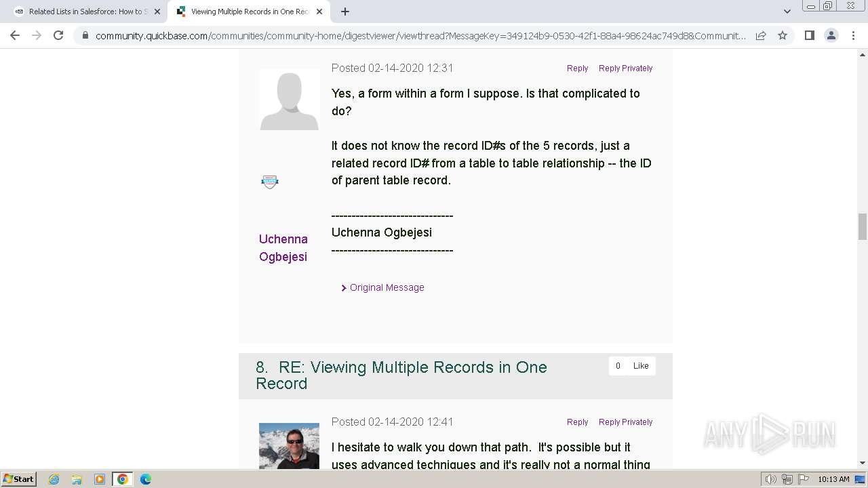This screenshot has height=488, width=868.
Task: Reload the current page
Action: pyautogui.click(x=58, y=35)
